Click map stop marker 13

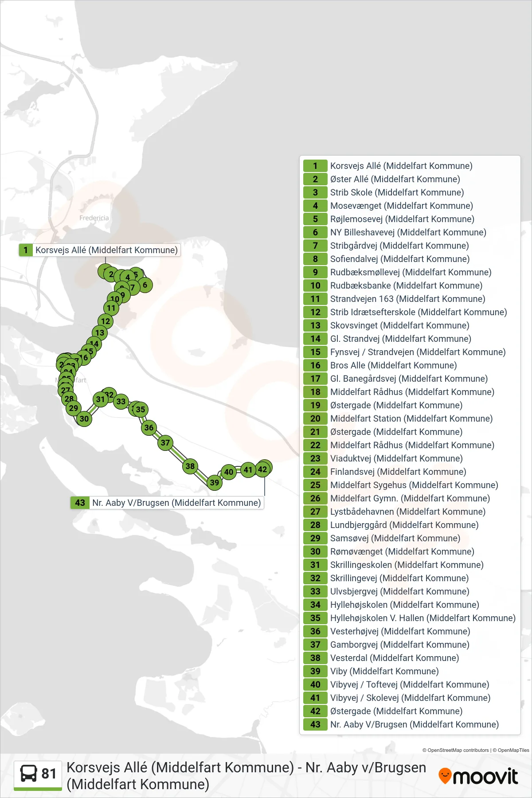pyautogui.click(x=100, y=332)
